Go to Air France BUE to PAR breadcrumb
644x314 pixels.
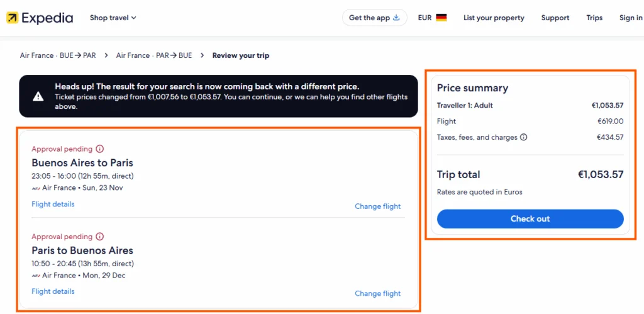tap(58, 55)
